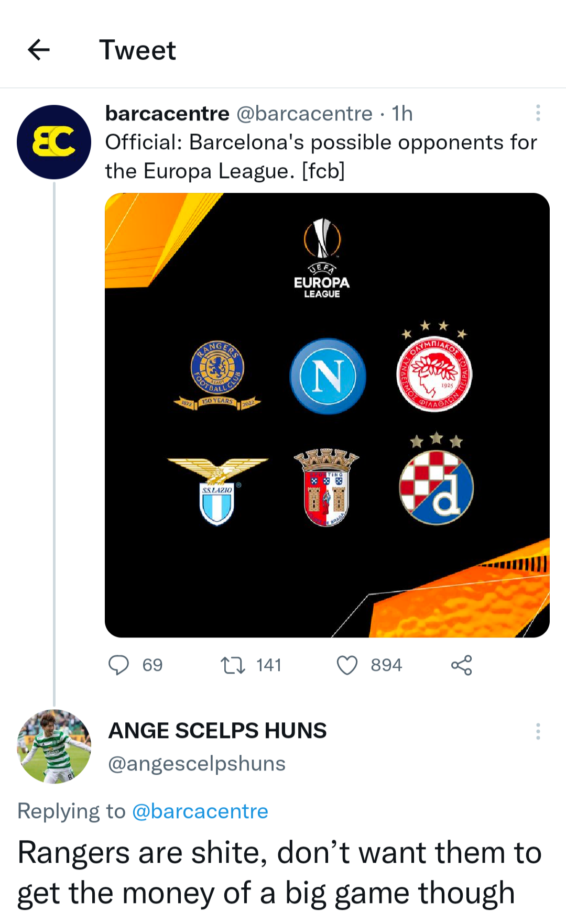The height and width of the screenshot is (924, 566).
Task: Open ANGE SCELPS HUNS profile photo
Action: tap(54, 746)
